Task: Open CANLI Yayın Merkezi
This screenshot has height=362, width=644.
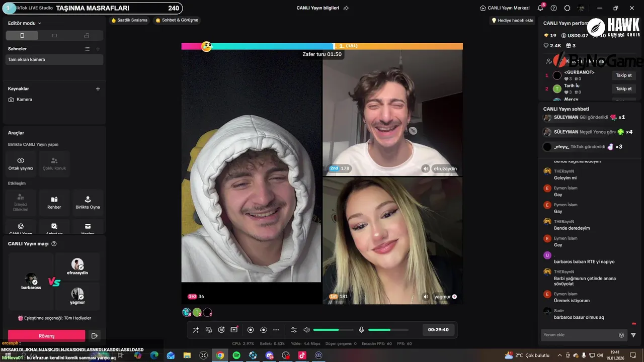Action: tap(505, 8)
